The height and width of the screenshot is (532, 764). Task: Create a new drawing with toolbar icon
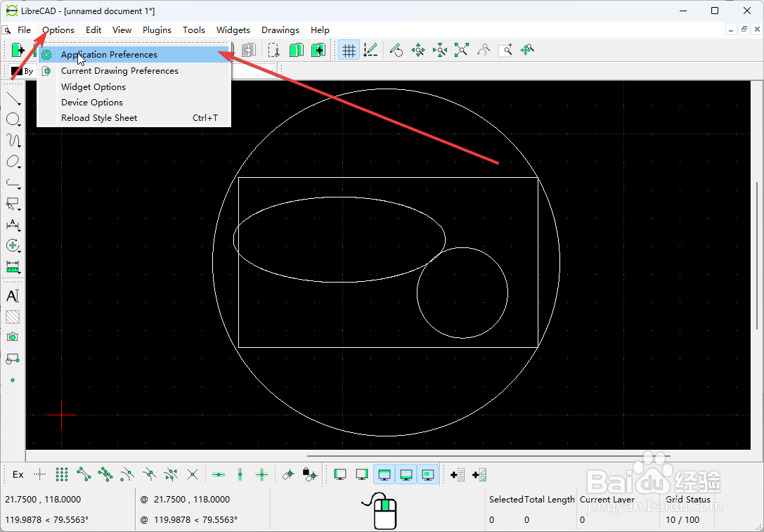point(18,50)
